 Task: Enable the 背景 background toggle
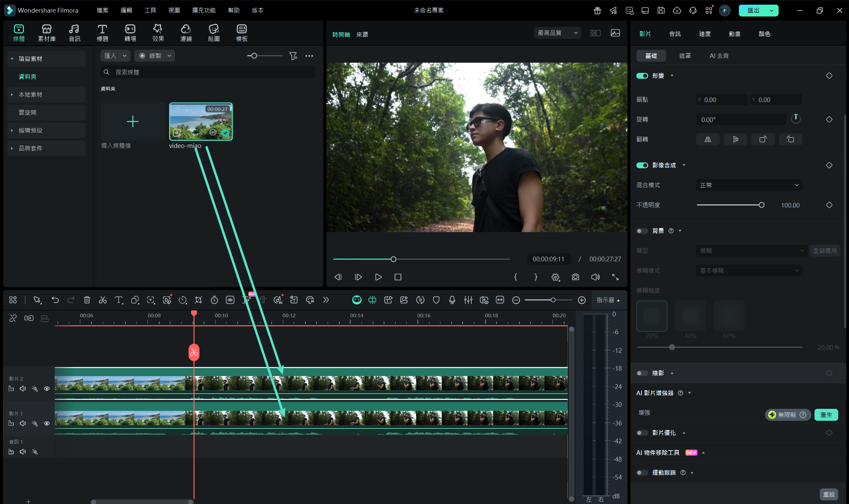click(642, 231)
